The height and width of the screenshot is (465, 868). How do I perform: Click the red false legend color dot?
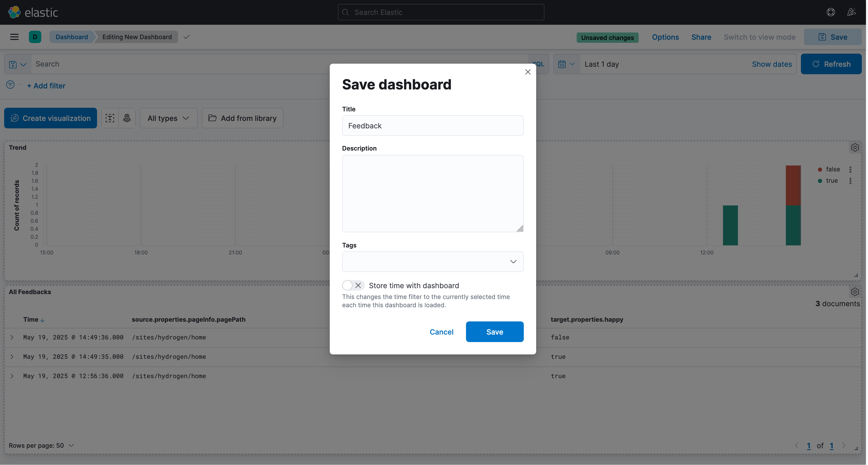click(820, 169)
